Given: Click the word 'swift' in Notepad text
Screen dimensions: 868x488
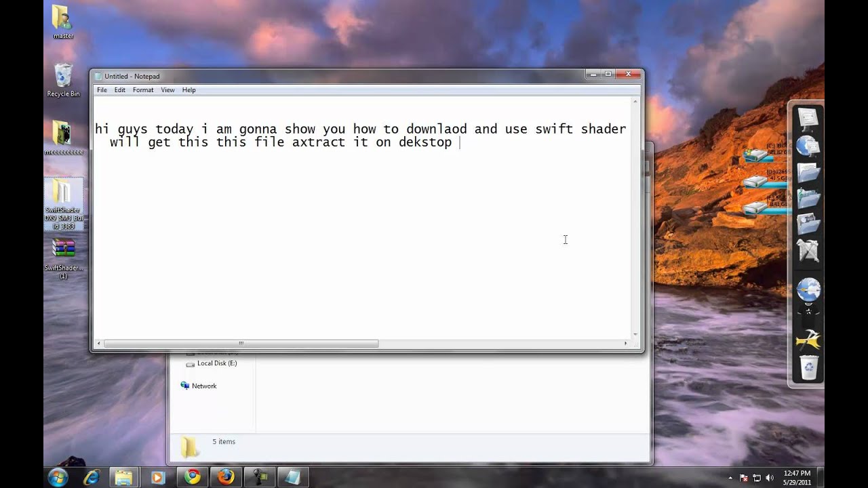Looking at the screenshot, I should click(x=554, y=129).
